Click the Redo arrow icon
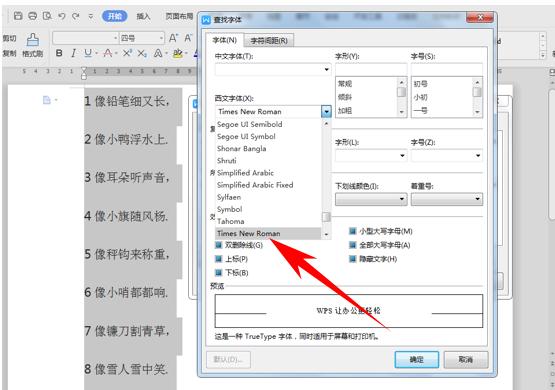Screen dimensions: 555x390 click(x=76, y=16)
